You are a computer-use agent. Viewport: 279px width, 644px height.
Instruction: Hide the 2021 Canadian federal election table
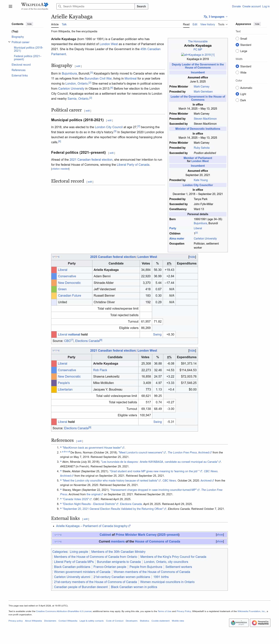point(192,351)
